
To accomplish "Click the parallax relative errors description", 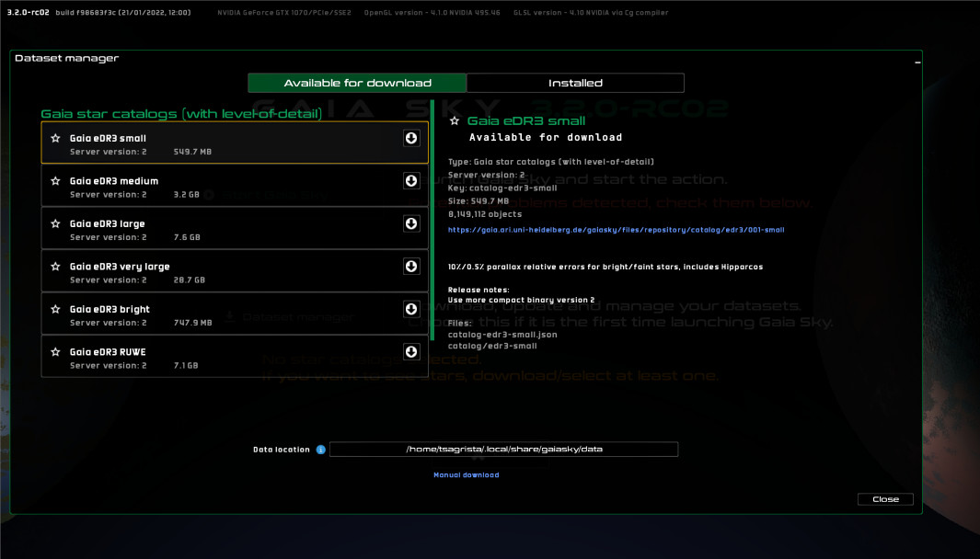I will click(605, 267).
